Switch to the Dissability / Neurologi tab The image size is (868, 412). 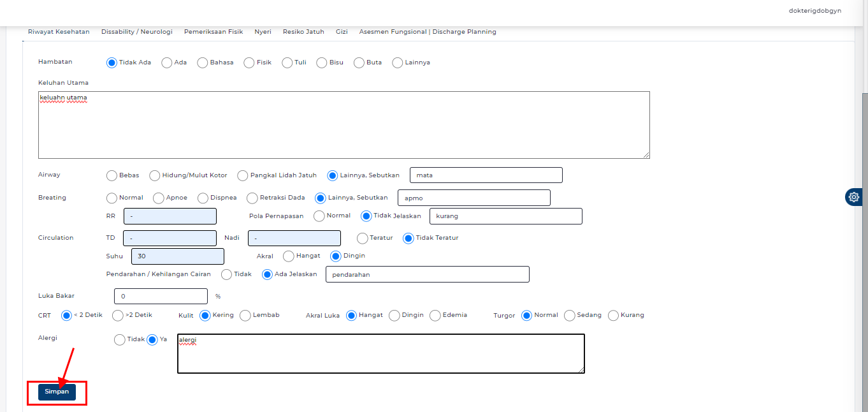(x=136, y=31)
